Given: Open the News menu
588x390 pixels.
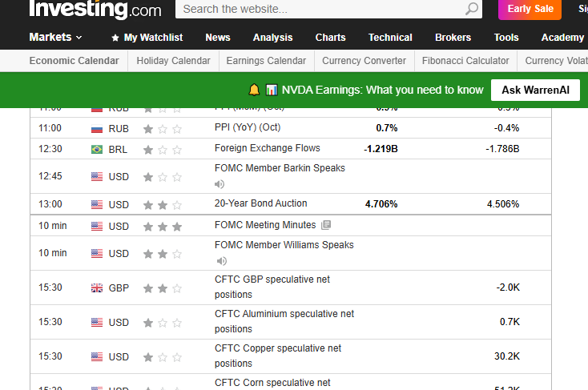Looking at the screenshot, I should coord(218,38).
